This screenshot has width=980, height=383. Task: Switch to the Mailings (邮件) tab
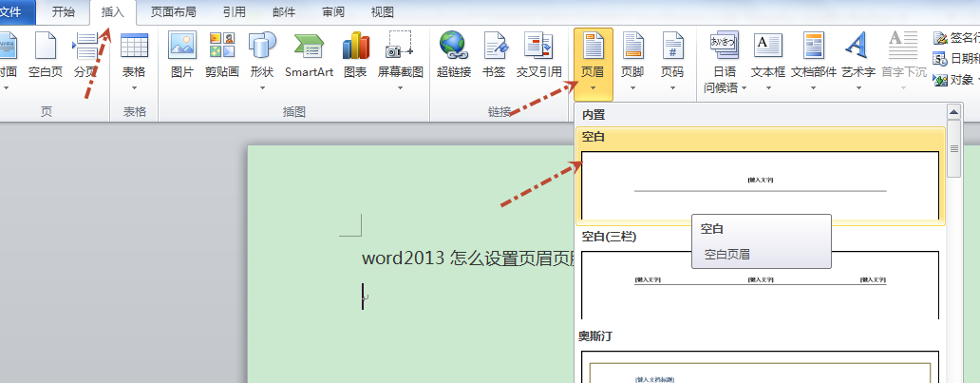pyautogui.click(x=284, y=12)
